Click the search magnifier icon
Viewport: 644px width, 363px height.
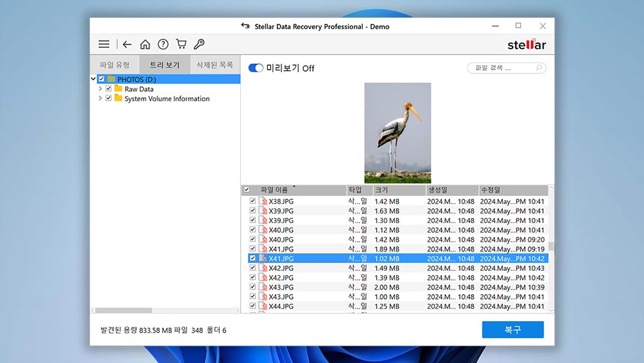539,68
